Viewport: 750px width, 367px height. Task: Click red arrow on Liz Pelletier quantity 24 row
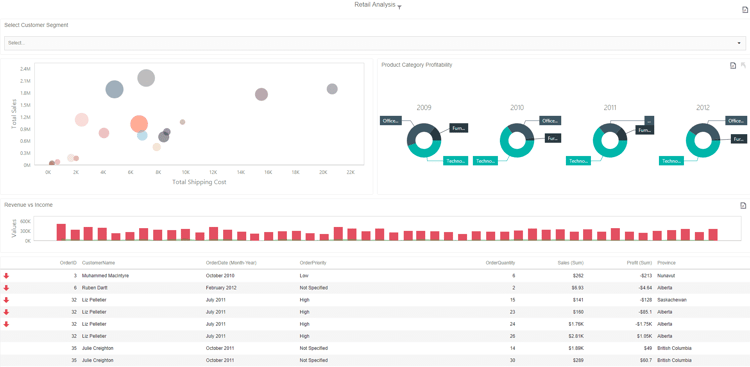[x=6, y=324]
